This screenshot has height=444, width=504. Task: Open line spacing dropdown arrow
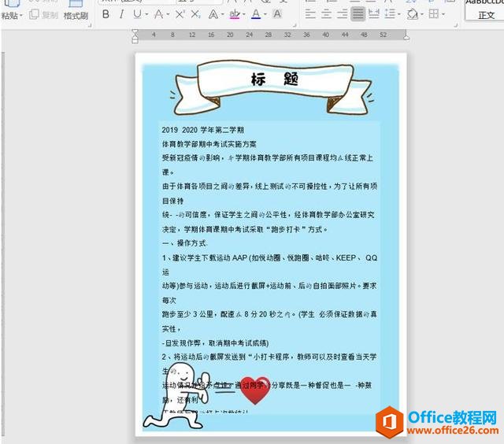tap(399, 14)
